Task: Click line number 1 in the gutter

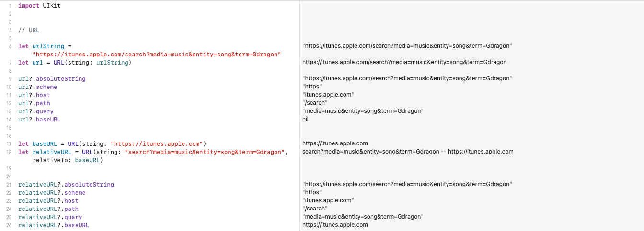Action: 10,6
